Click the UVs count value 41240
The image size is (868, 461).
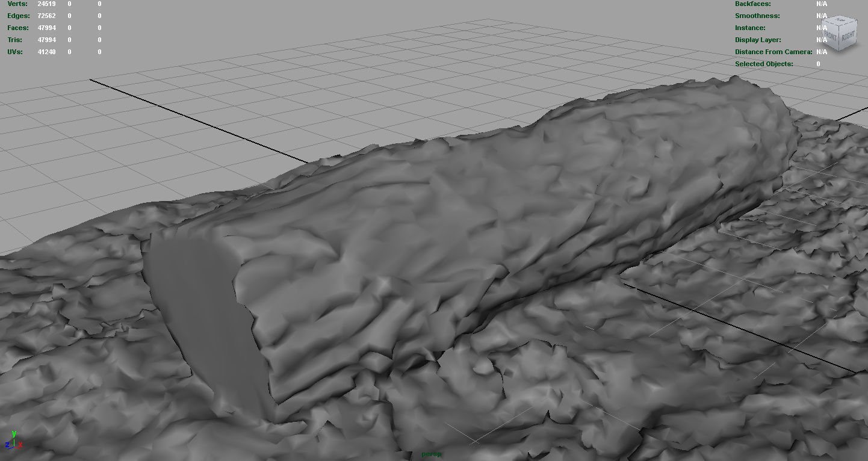(46, 52)
